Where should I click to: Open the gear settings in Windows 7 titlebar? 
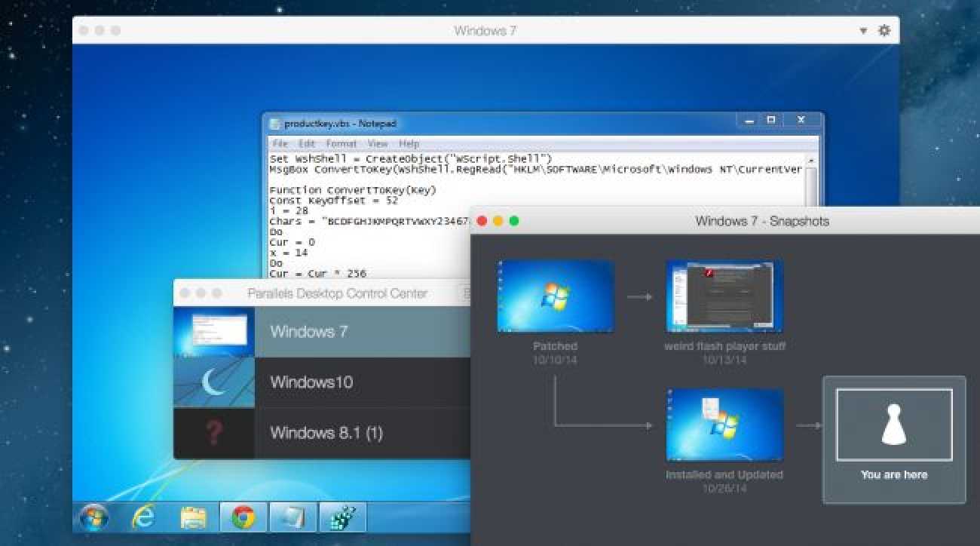coord(884,31)
